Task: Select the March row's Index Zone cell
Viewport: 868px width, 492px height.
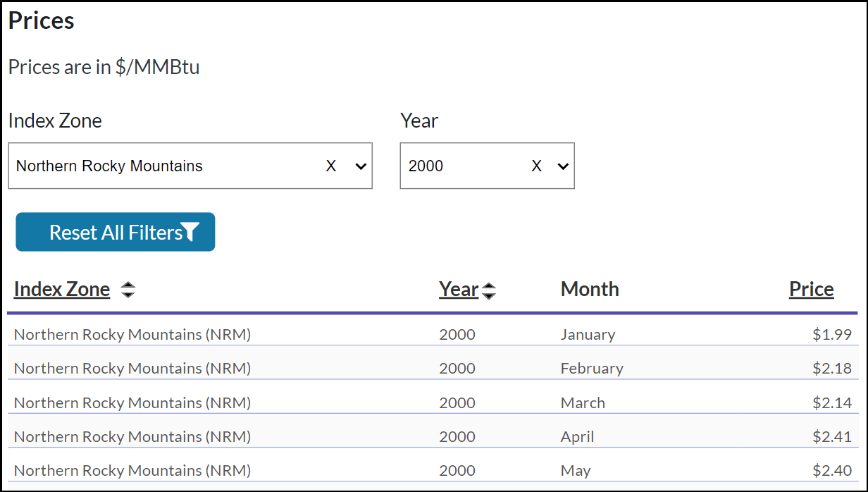Action: pyautogui.click(x=132, y=403)
